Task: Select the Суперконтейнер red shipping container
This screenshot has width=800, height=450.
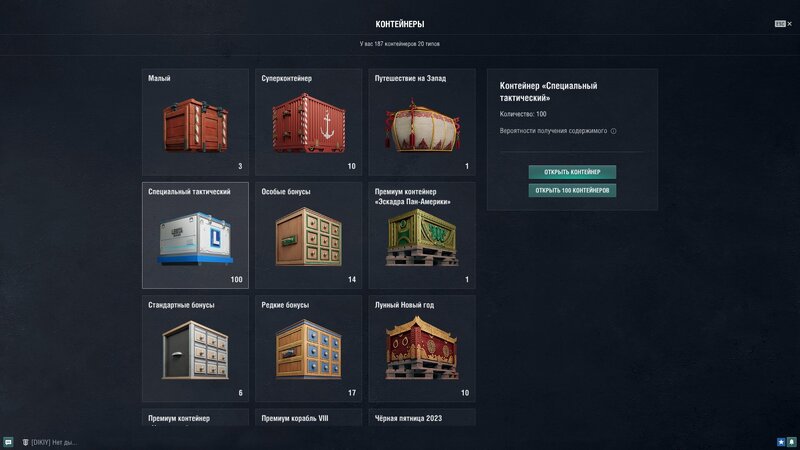Action: [309, 122]
